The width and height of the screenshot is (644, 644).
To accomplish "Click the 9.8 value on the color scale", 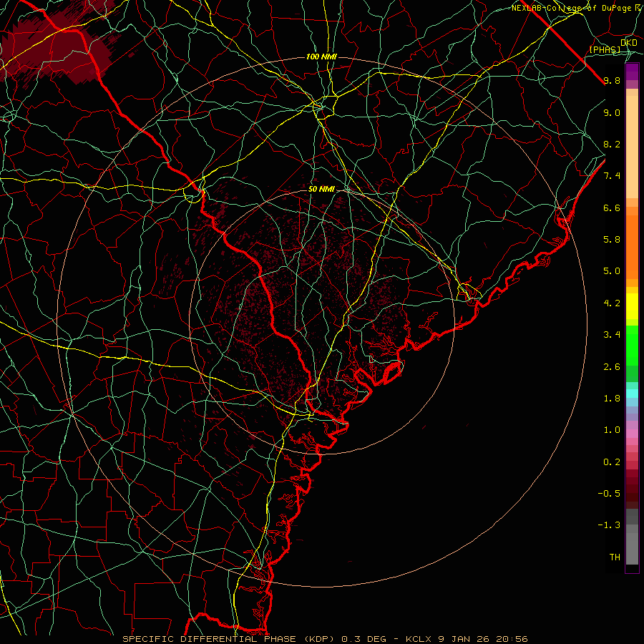I will 612,80.
